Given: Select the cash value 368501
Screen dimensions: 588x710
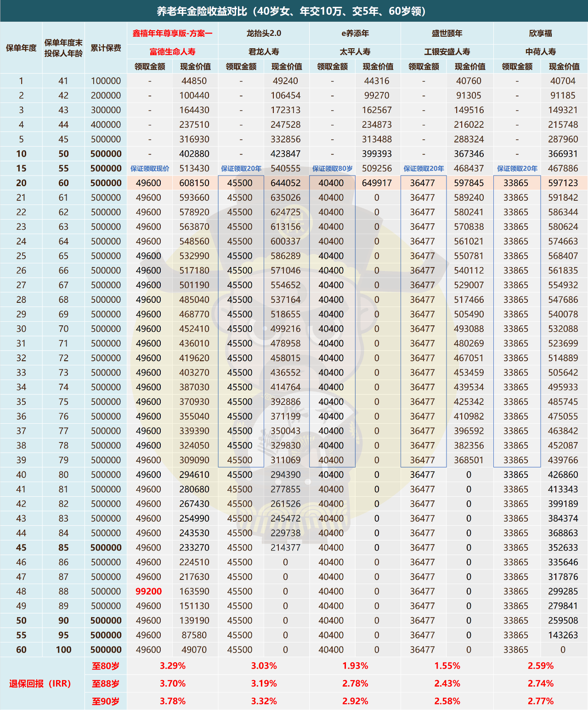Looking at the screenshot, I should click(x=469, y=460).
